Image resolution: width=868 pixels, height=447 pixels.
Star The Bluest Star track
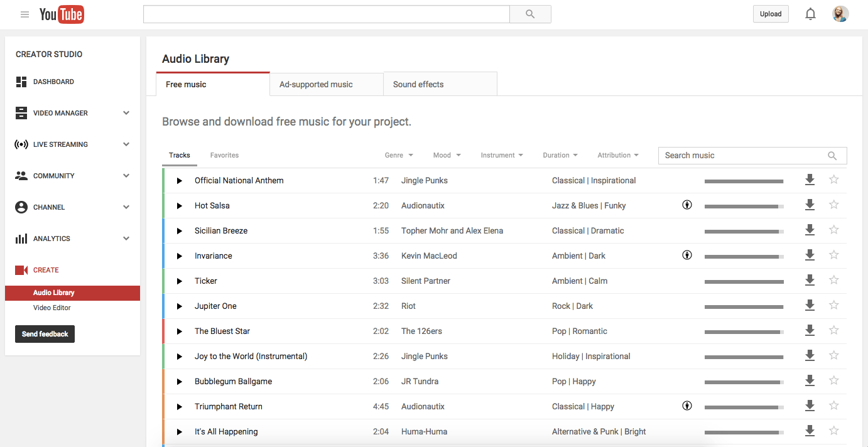pos(834,330)
